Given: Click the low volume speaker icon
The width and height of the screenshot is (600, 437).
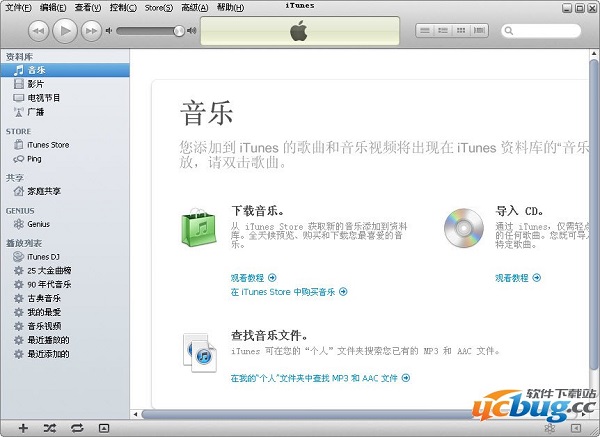Looking at the screenshot, I should pyautogui.click(x=109, y=31).
